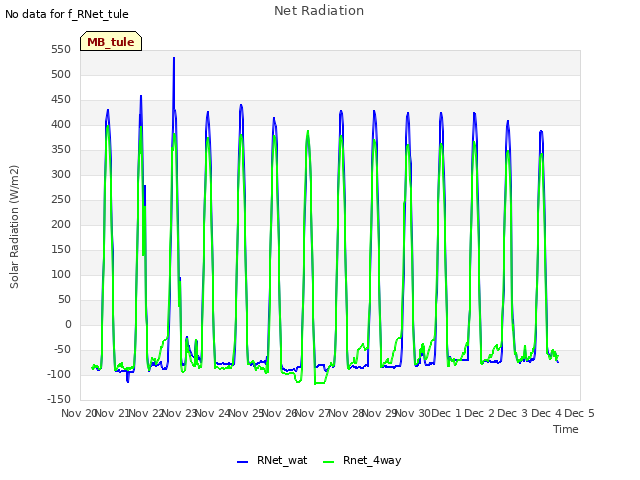Click the -50 y-axis tick label
This screenshot has height=480, width=640.
(x=61, y=349)
